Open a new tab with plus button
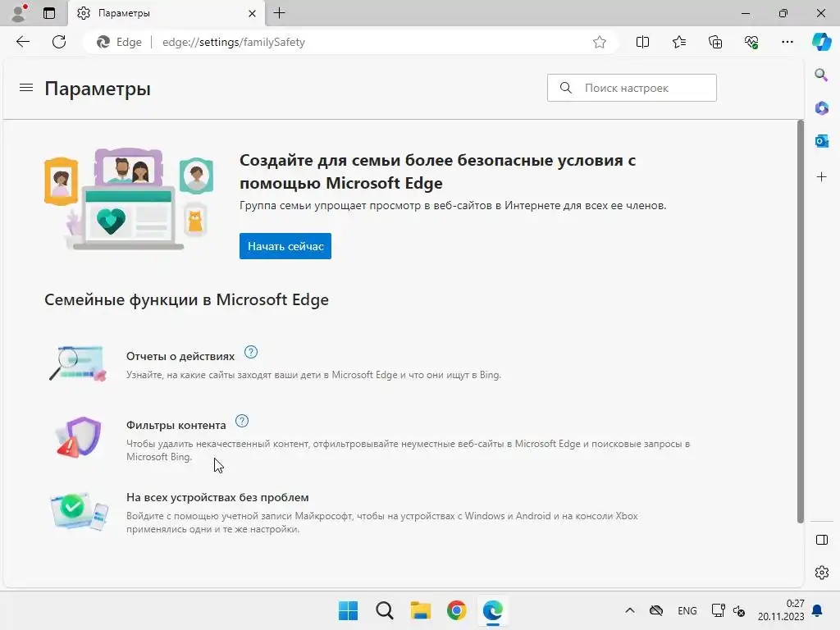Viewport: 840px width, 630px height. [279, 13]
